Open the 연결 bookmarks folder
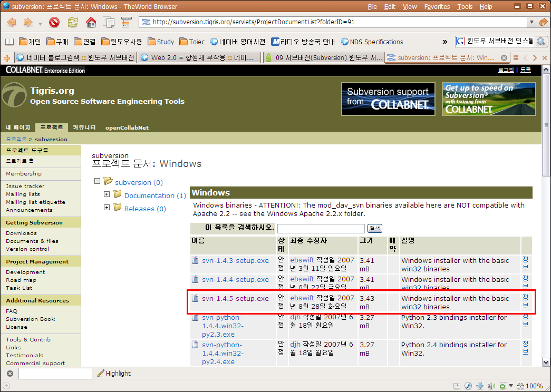The height and width of the screenshot is (392, 551). pos(85,42)
